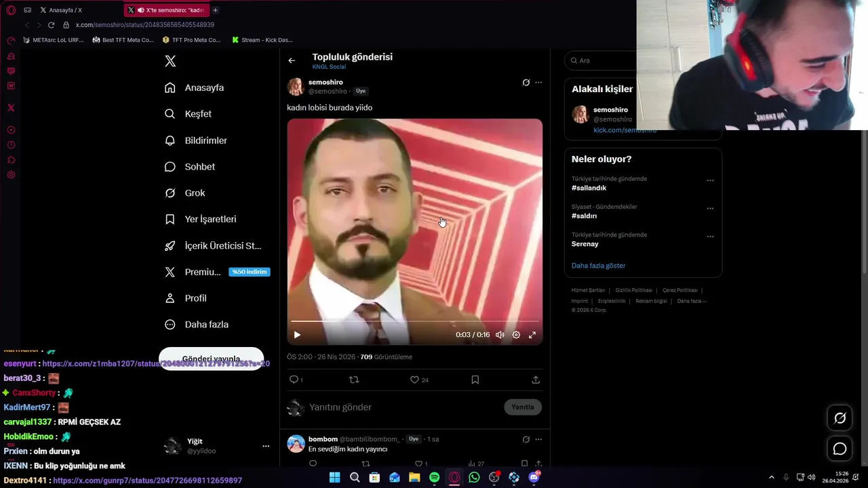The image size is (868, 488).
Task: Click Grok icon on semoshiro's post
Action: (526, 83)
